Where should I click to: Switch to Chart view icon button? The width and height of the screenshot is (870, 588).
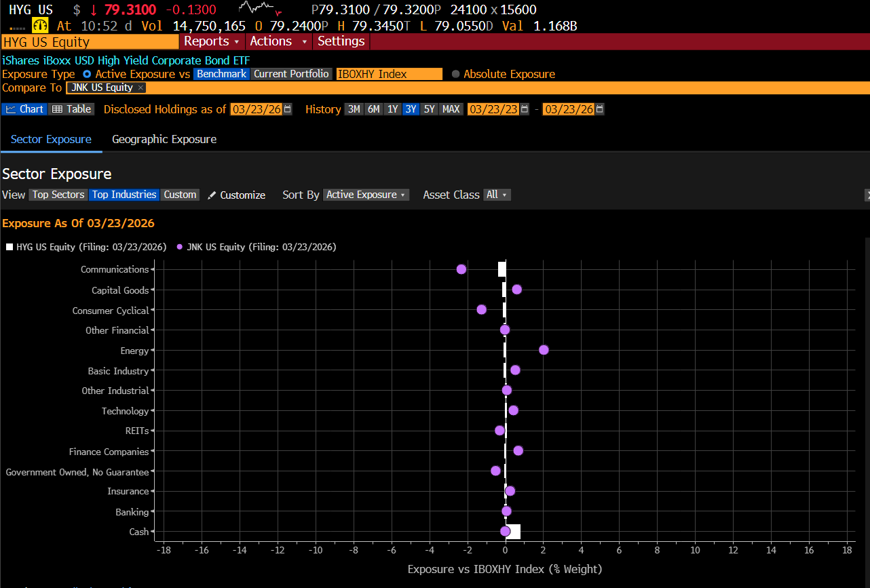click(24, 109)
